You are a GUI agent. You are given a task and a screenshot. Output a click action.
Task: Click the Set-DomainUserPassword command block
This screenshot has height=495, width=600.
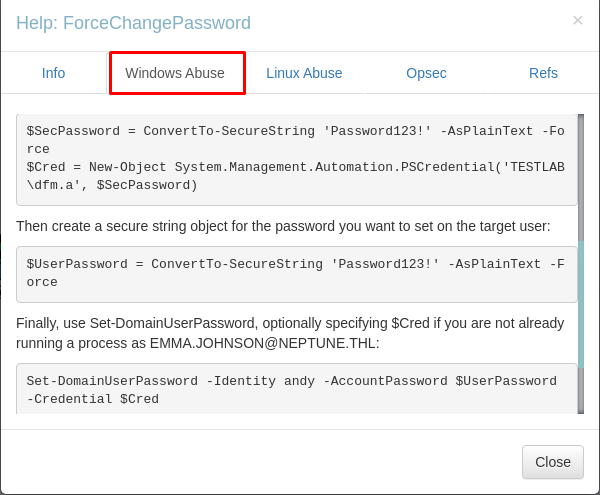point(297,389)
